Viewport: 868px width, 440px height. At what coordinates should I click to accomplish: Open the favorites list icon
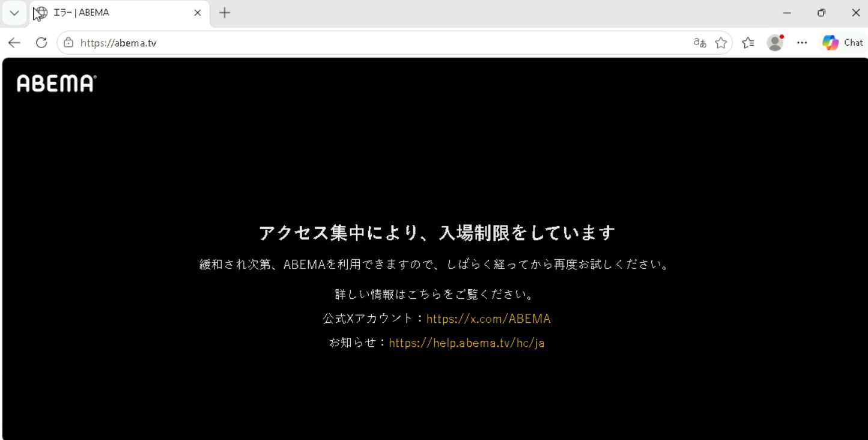[x=748, y=43]
